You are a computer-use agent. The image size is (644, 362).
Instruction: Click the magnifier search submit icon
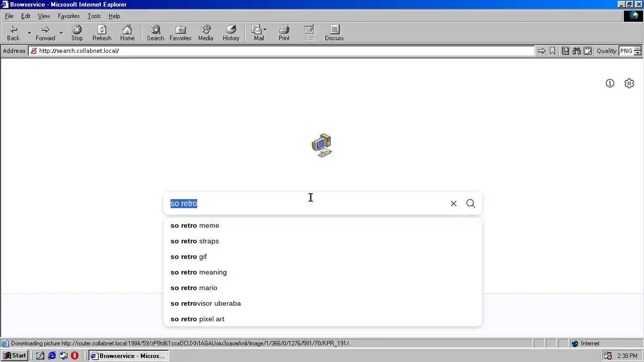coord(470,204)
